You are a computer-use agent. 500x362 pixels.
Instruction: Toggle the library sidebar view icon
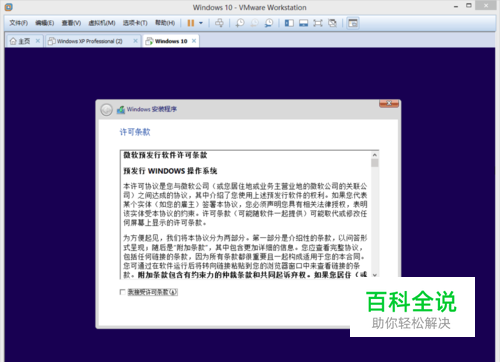[x=289, y=23]
